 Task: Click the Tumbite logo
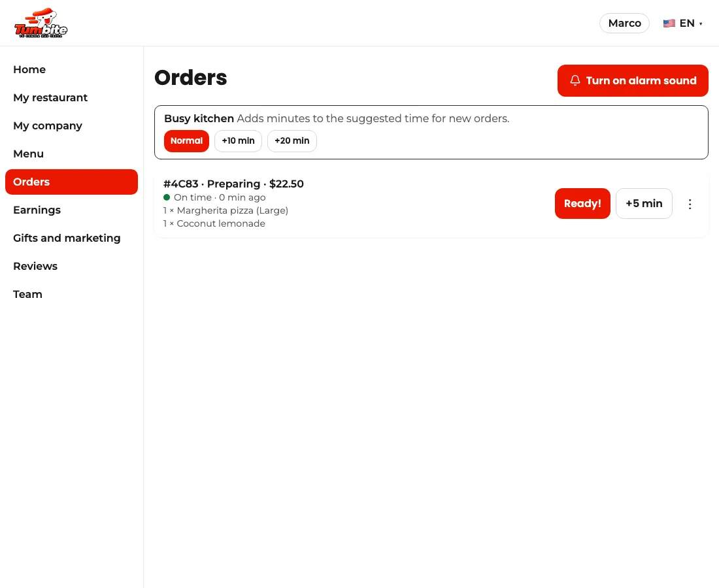pos(41,23)
